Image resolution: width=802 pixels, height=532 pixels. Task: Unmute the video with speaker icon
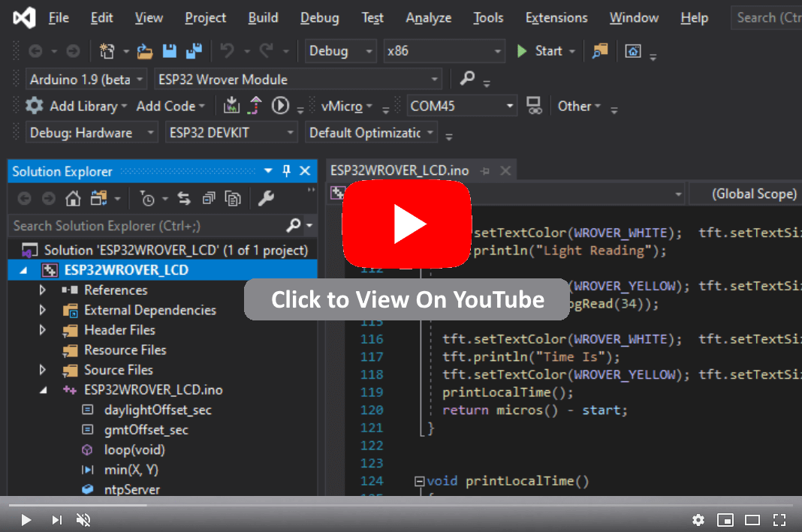(83, 520)
